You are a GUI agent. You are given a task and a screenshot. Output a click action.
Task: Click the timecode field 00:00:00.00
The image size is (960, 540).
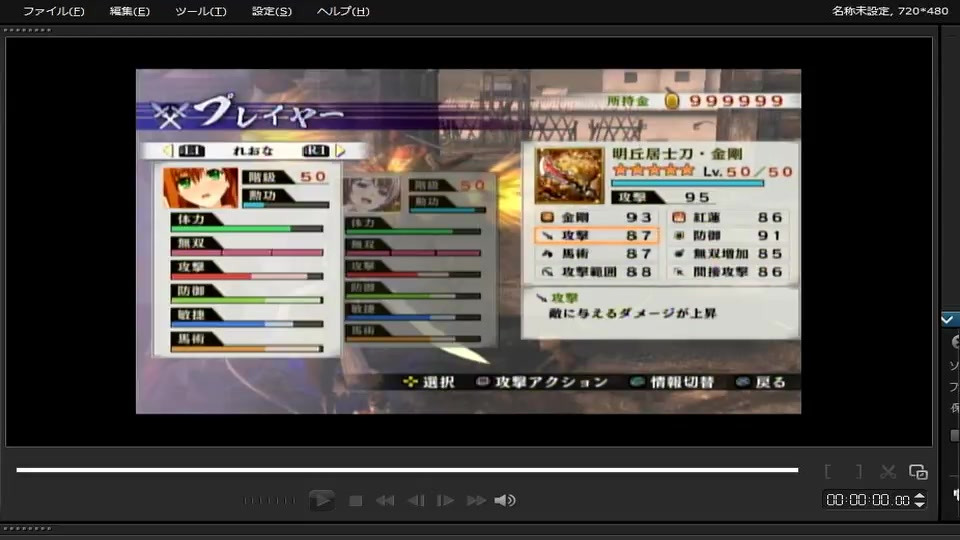868,500
